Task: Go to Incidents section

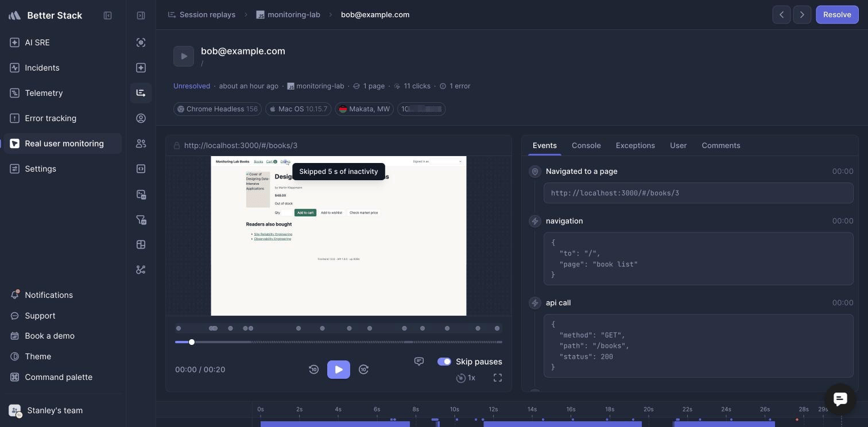Action: [x=63, y=68]
